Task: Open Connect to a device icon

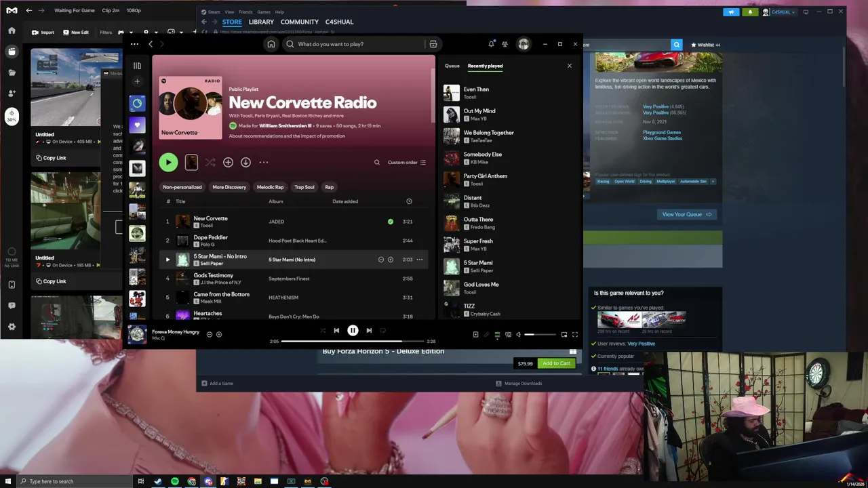Action: (508, 334)
